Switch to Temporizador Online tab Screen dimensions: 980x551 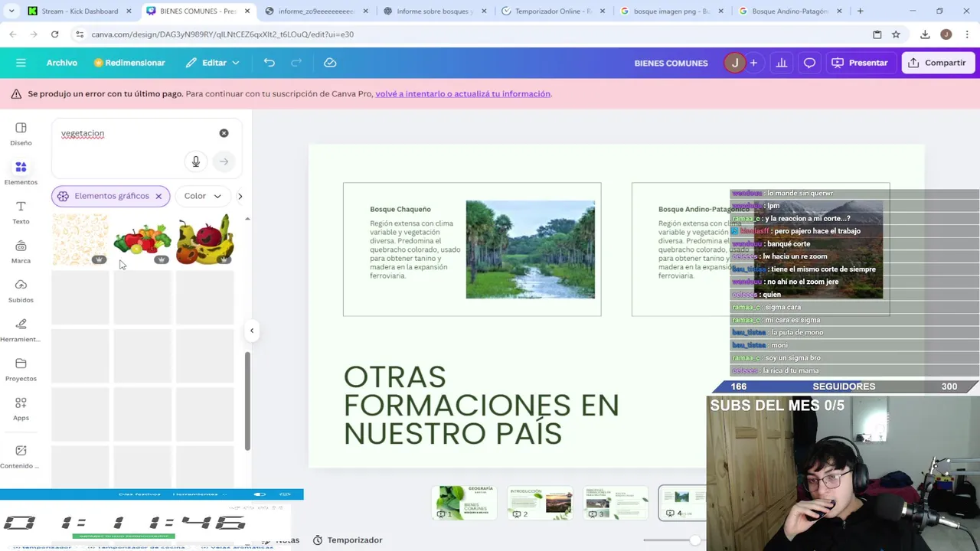553,11
